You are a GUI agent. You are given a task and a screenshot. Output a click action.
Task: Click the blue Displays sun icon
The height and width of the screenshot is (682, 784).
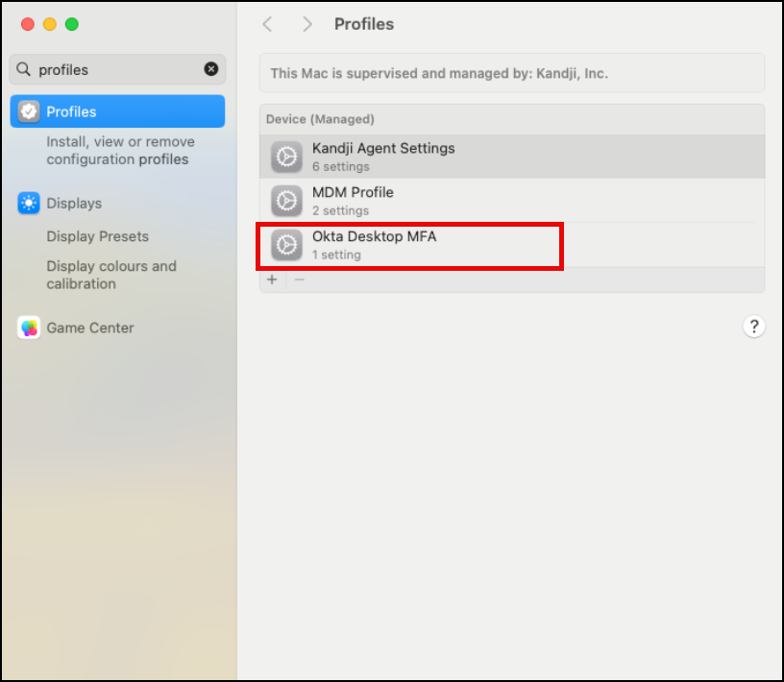[x=29, y=203]
